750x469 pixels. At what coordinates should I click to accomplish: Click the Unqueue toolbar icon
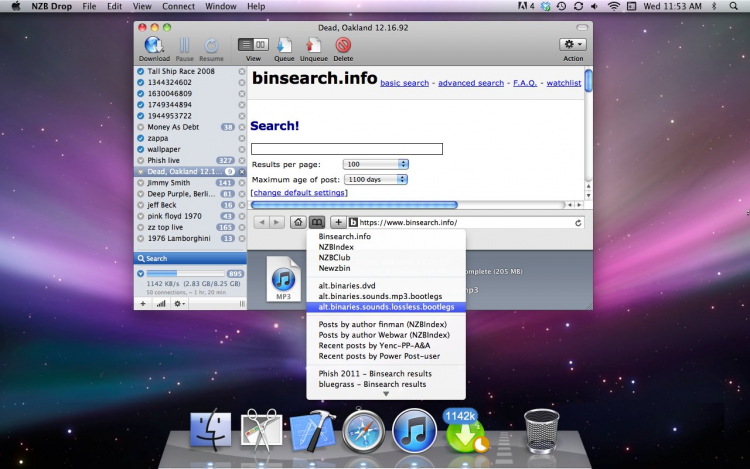[x=313, y=45]
